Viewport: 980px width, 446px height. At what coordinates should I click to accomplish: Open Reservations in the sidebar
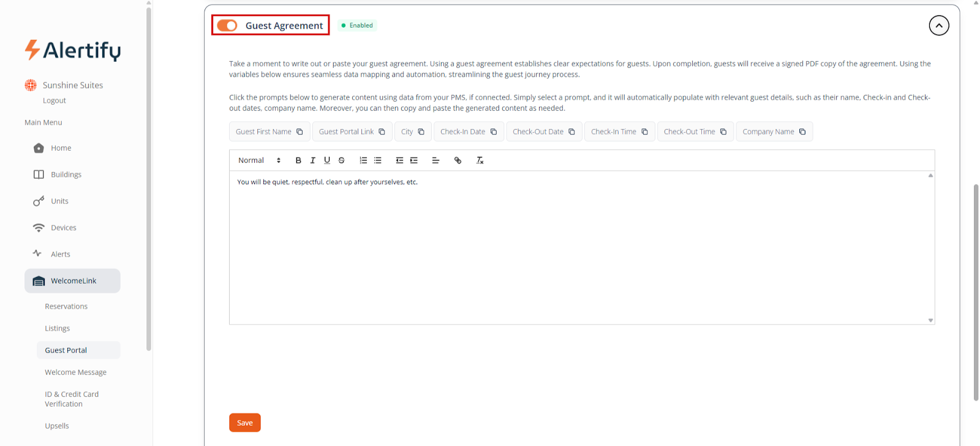pyautogui.click(x=66, y=306)
